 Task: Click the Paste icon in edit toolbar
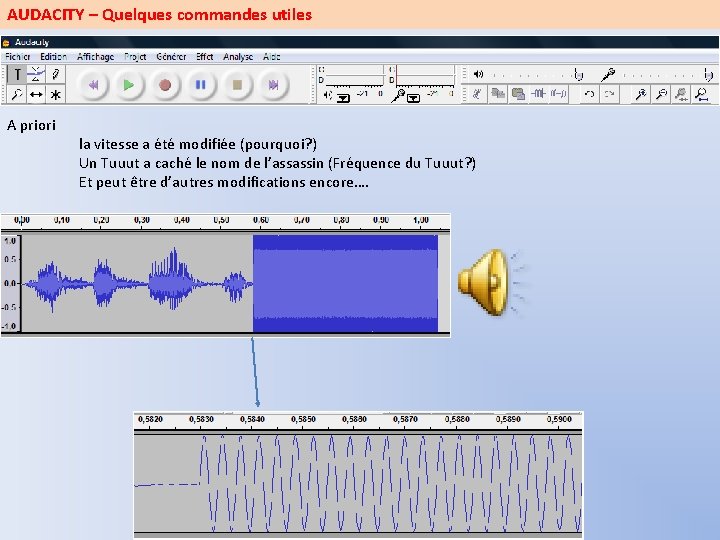pos(518,94)
